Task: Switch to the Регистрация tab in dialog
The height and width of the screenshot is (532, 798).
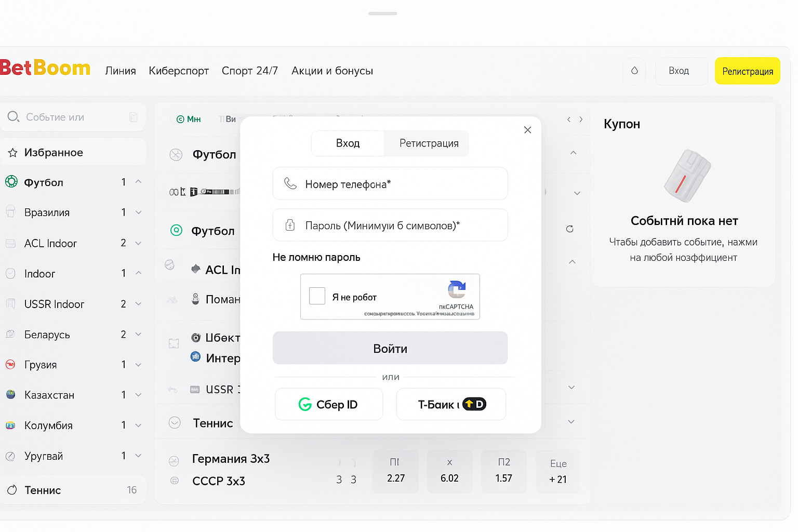Action: 429,143
